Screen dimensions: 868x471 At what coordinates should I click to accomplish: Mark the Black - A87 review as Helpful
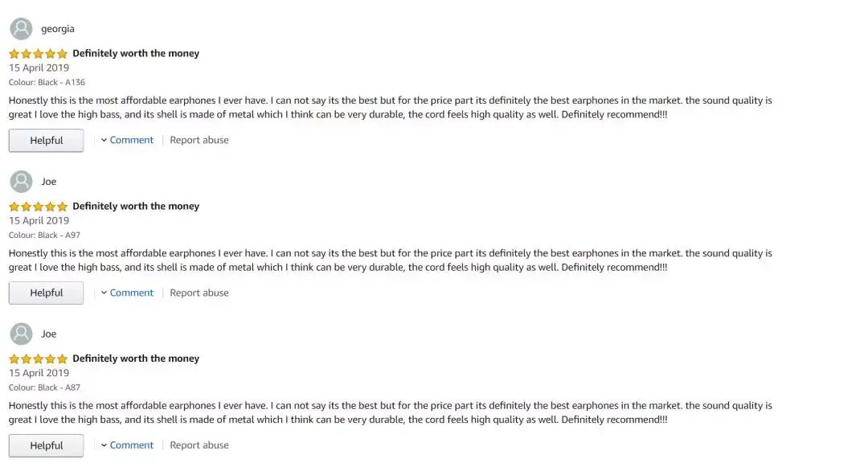pos(46,445)
